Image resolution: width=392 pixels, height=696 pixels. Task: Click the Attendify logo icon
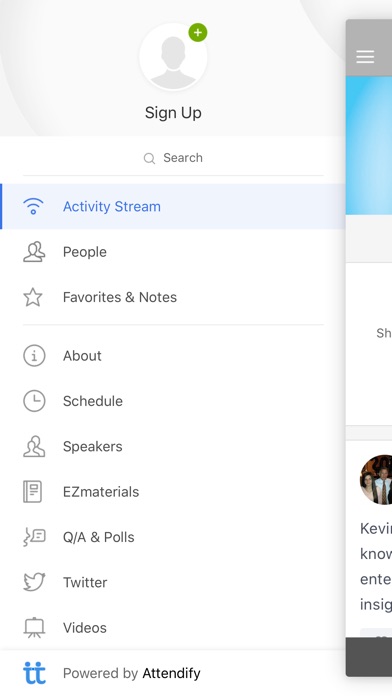[34, 673]
